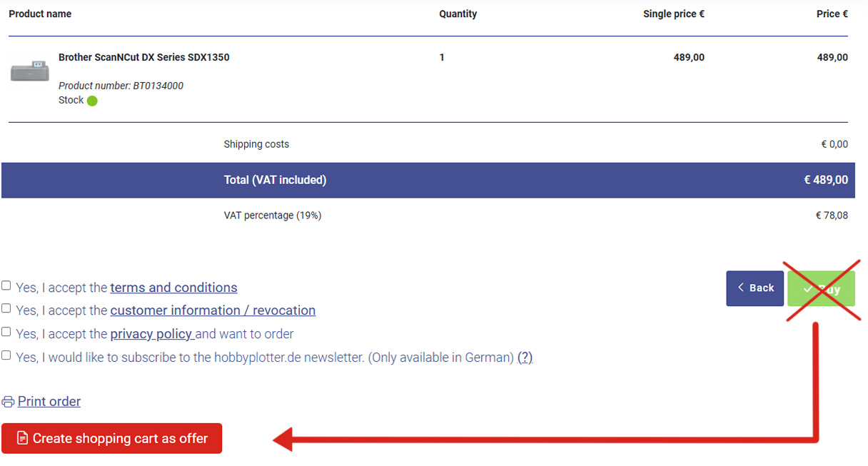Image resolution: width=868 pixels, height=466 pixels.
Task: Toggle the hobbyplotter.de newsletter subscription checkbox
Action: [x=6, y=355]
